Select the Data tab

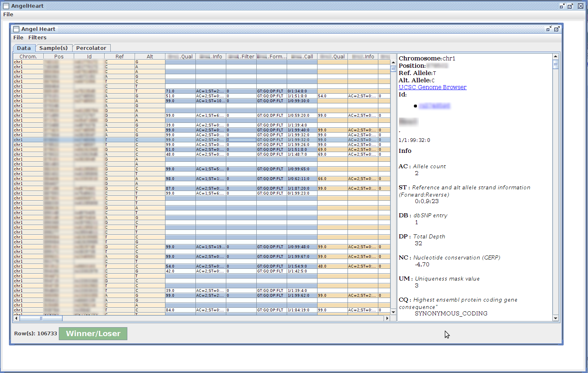[24, 48]
